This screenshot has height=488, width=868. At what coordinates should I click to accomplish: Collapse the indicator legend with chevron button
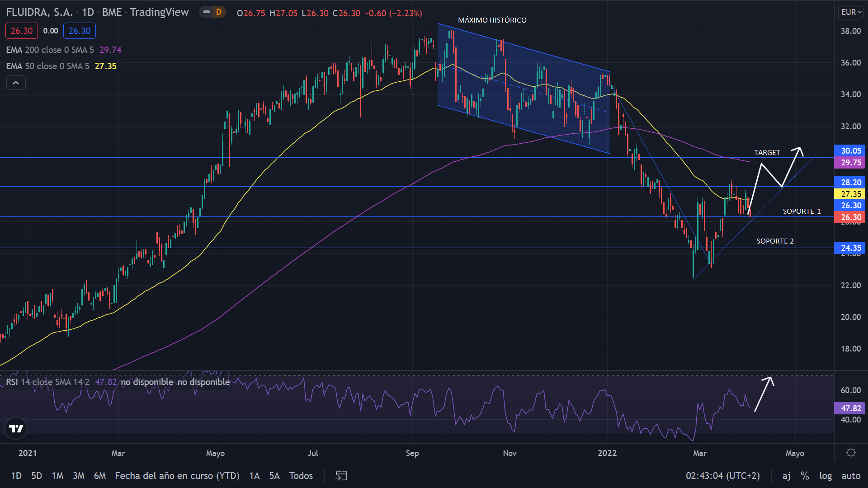[16, 83]
